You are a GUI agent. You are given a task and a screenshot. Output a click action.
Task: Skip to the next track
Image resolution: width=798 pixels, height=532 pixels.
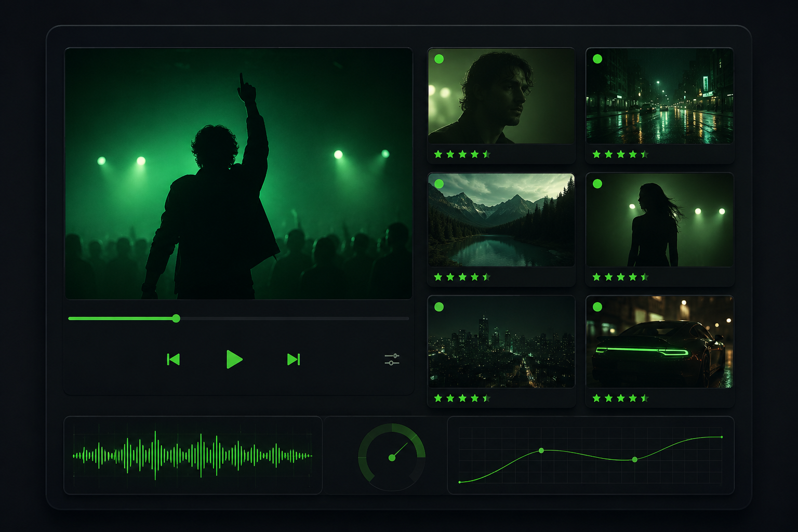pos(294,360)
